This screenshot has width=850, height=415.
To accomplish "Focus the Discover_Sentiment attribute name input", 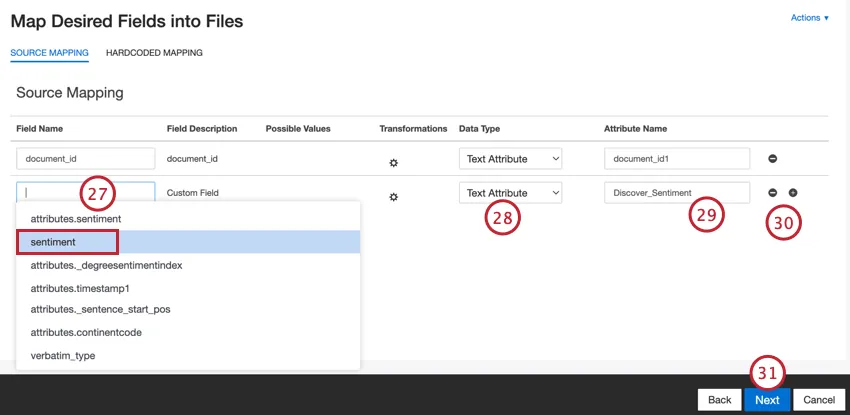I will 676,192.
